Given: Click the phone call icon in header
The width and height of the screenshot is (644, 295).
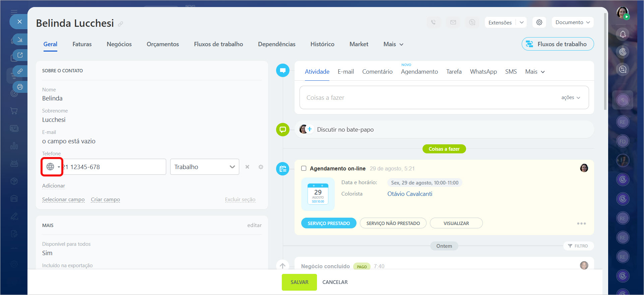Looking at the screenshot, I should pos(434,22).
